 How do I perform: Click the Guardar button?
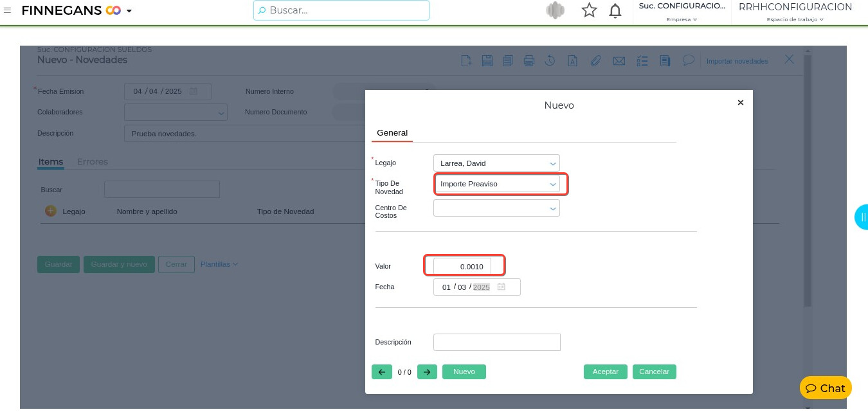[x=59, y=264]
